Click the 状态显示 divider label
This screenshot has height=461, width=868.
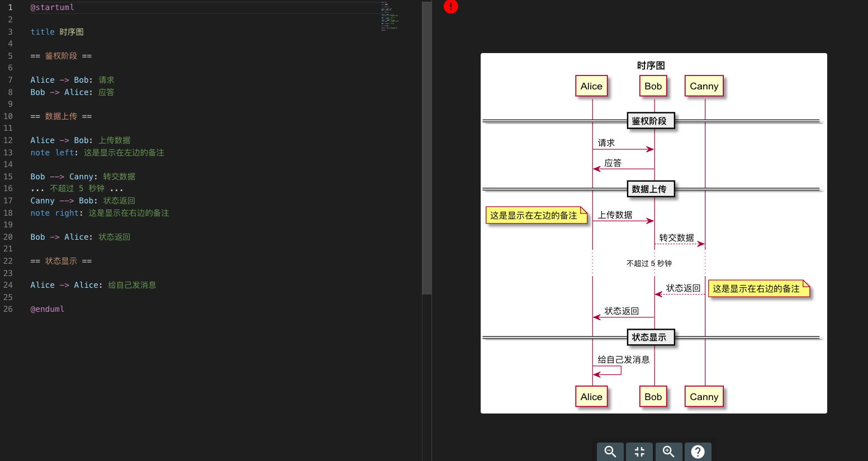point(651,337)
